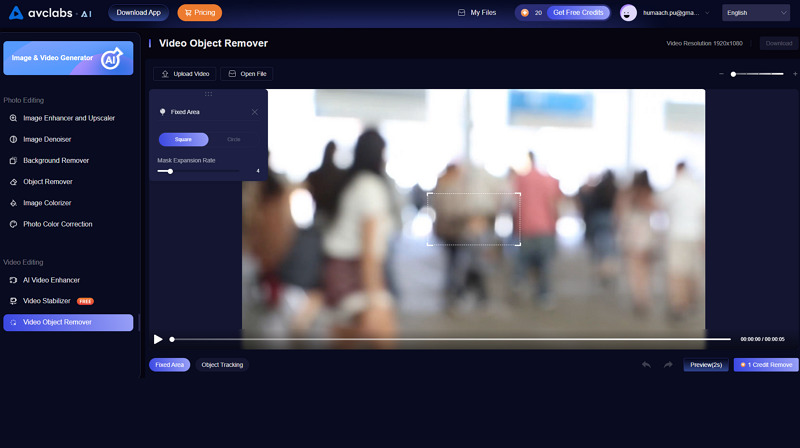
Task: Click the zoom in plus icon
Action: tap(795, 74)
